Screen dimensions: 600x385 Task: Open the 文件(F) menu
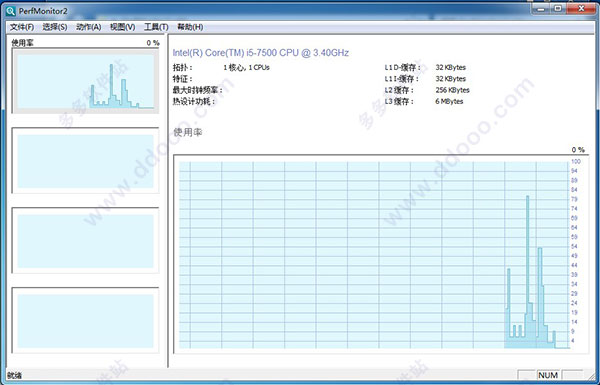point(22,27)
